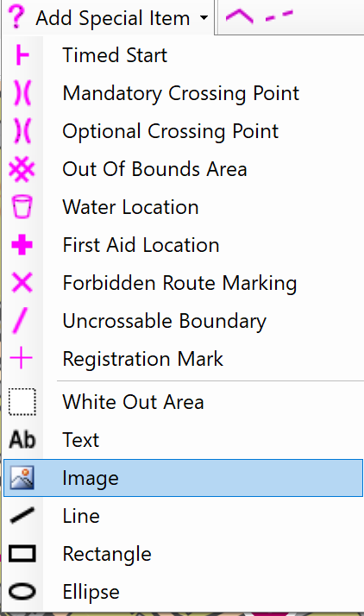Viewport: 364px width, 616px height.
Task: Click the First Aid Location cross icon
Action: [x=22, y=245]
